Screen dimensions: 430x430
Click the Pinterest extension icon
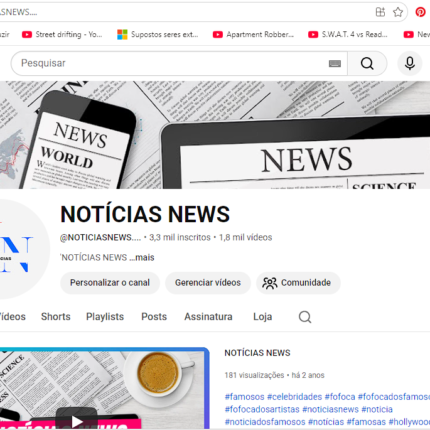420,12
